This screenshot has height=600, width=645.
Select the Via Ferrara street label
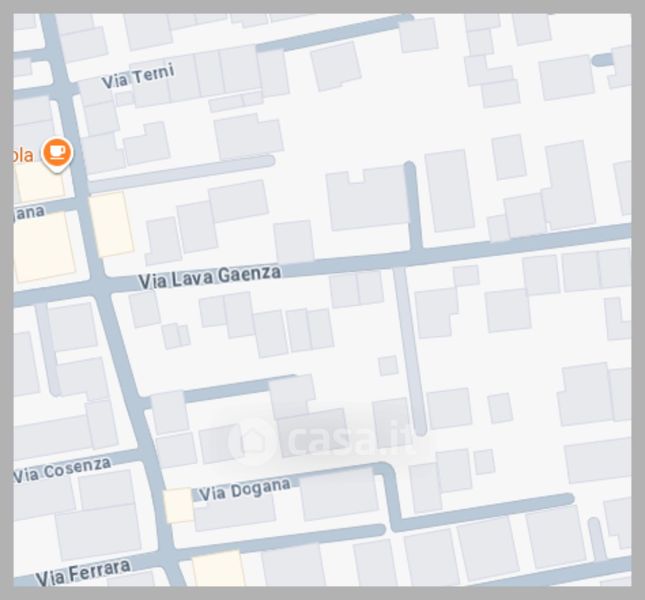84,572
